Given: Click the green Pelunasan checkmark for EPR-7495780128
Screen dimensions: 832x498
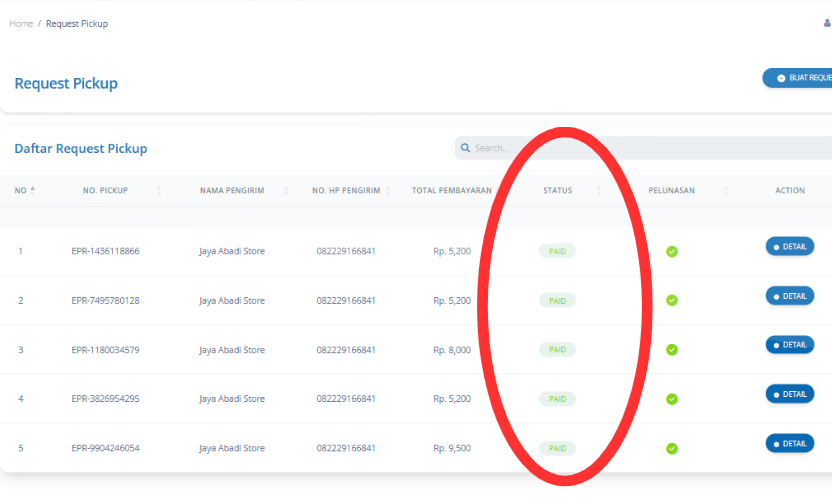Looking at the screenshot, I should click(x=672, y=300).
